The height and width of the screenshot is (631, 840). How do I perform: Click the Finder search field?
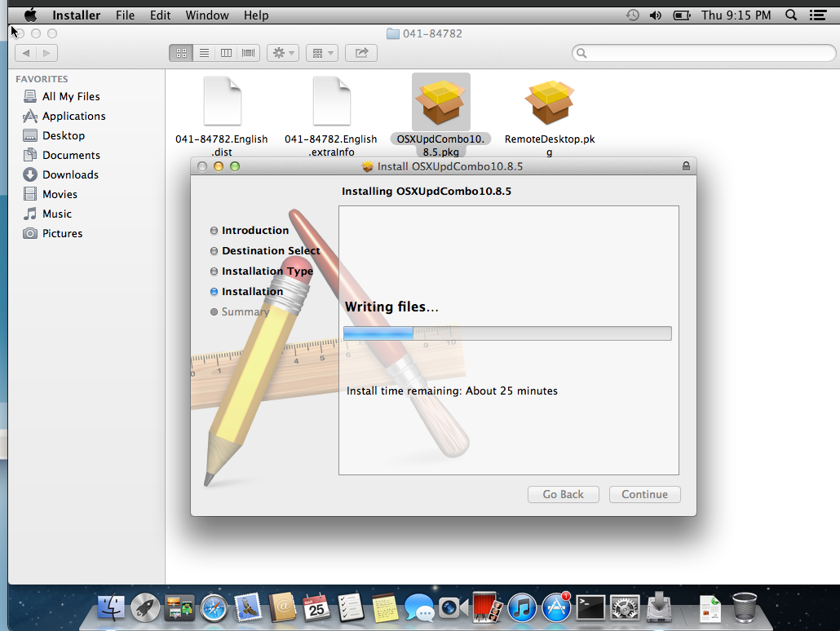[704, 53]
